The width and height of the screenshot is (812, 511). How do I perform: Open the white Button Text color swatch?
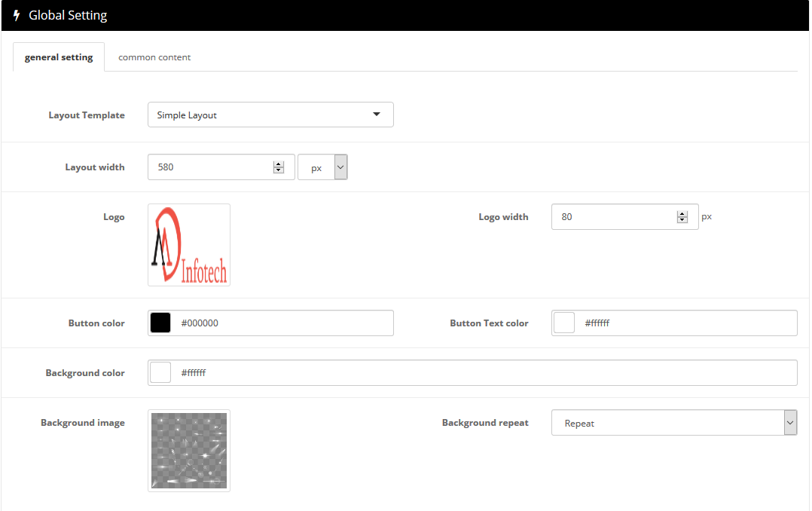[564, 323]
